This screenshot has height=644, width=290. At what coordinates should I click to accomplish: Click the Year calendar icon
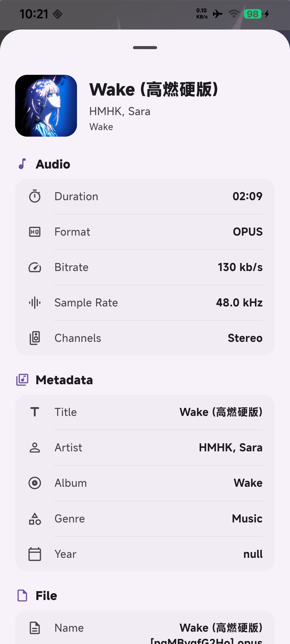click(35, 554)
